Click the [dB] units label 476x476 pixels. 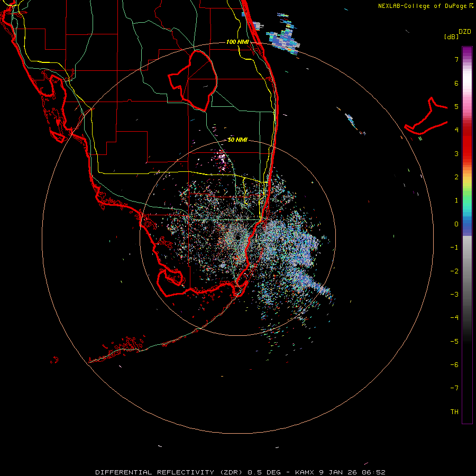click(x=451, y=36)
